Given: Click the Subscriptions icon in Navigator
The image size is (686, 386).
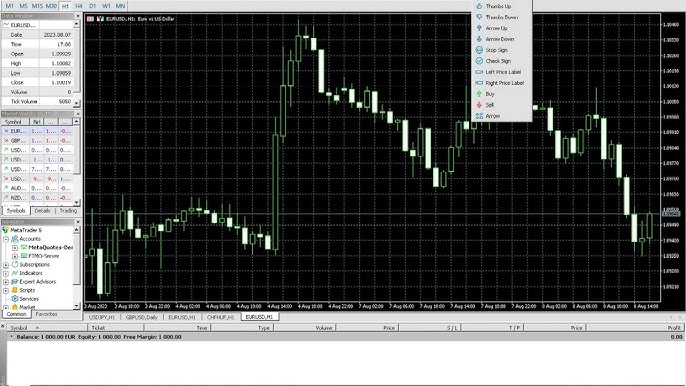Looking at the screenshot, I should (15, 264).
